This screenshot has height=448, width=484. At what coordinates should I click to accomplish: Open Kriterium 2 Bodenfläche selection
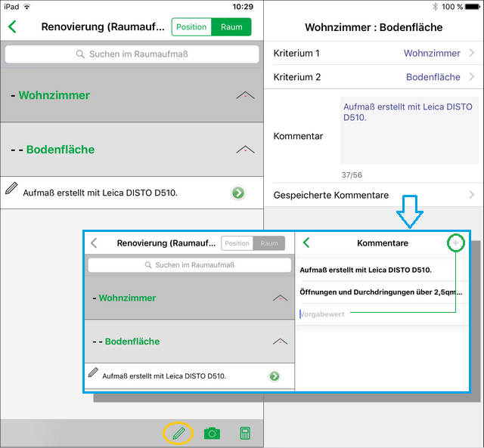(374, 77)
